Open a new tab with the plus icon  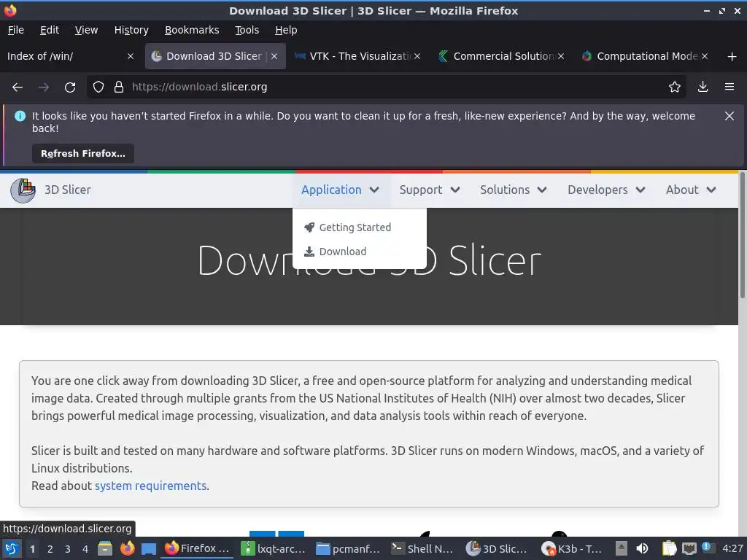coord(732,57)
